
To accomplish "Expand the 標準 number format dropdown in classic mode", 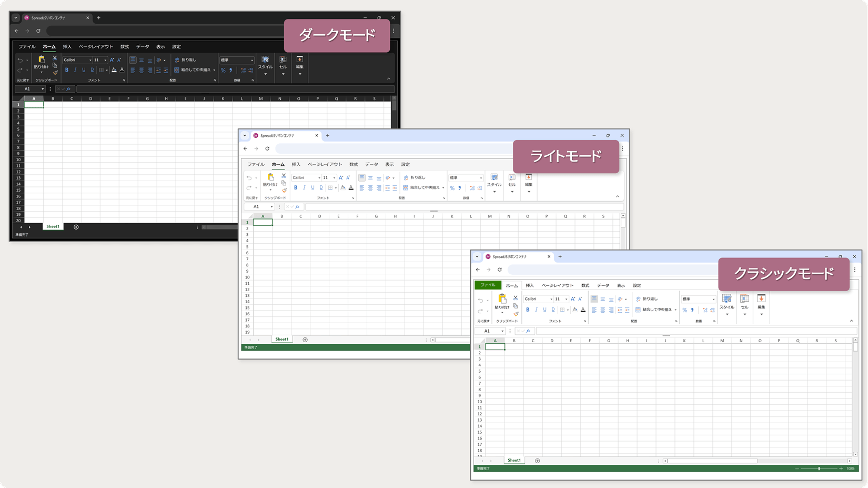I will pyautogui.click(x=713, y=298).
